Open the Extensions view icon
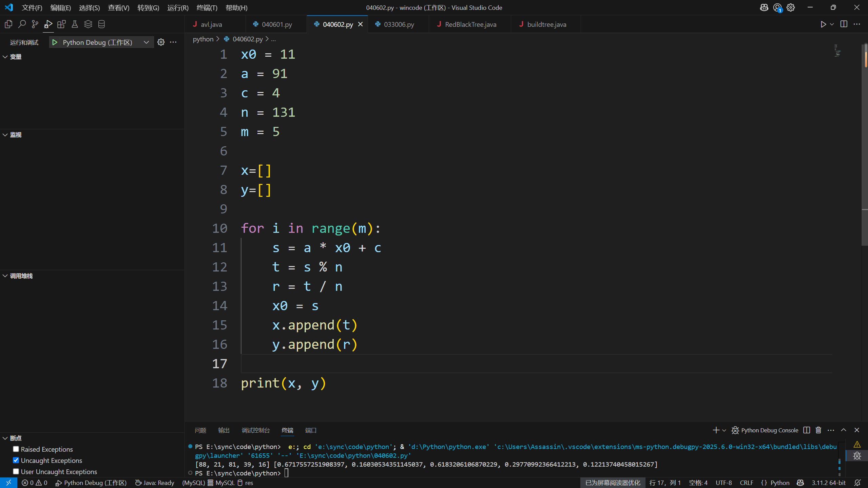This screenshot has height=488, width=868. pyautogui.click(x=61, y=24)
